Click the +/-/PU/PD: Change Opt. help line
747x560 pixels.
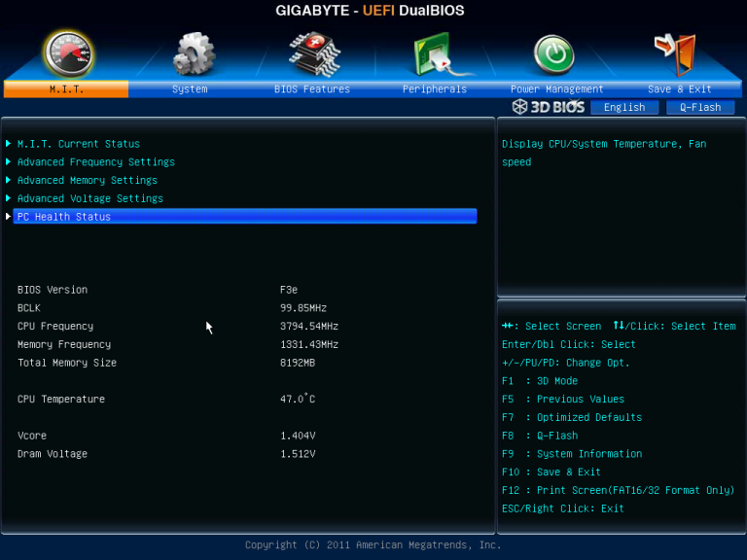point(566,363)
